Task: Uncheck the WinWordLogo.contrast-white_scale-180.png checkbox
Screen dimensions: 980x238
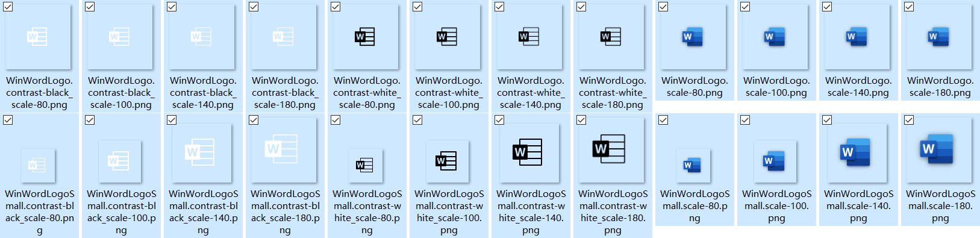Action: click(581, 7)
